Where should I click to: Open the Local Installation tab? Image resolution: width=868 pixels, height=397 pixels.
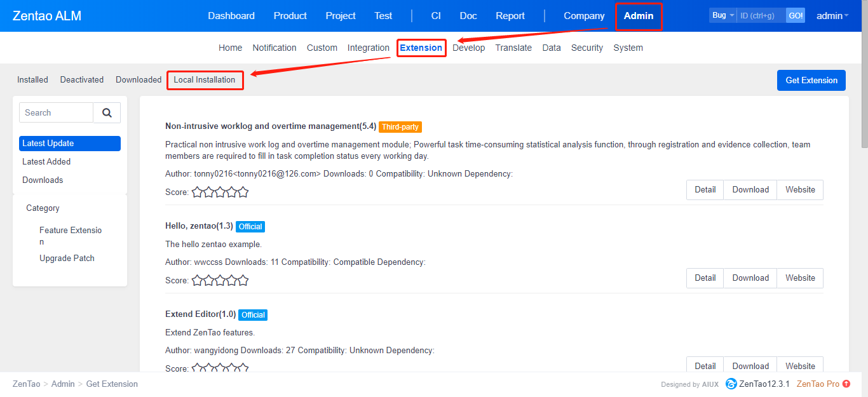point(205,80)
